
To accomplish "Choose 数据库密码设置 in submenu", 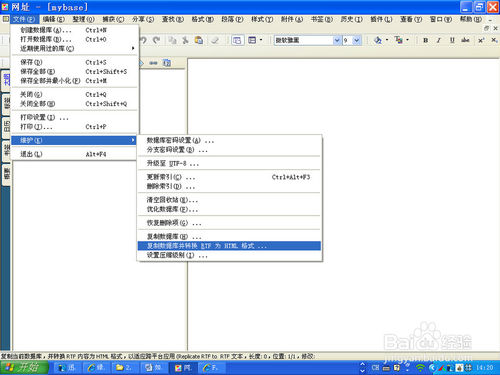I will [x=229, y=141].
